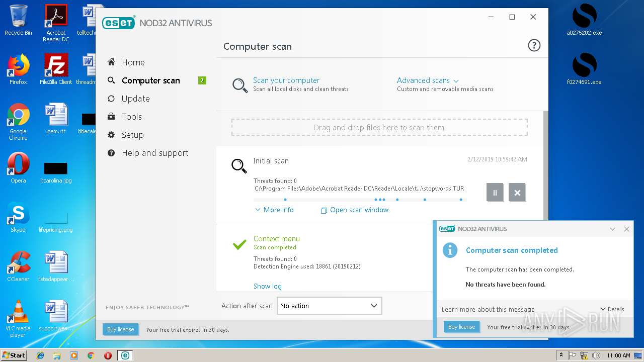Viewport: 644px width, 362px height.
Task: Click the Update refresh icon in sidebar
Action: (111, 99)
